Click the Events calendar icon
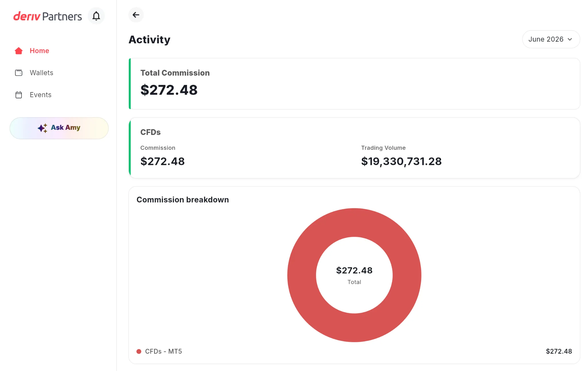 coord(19,95)
